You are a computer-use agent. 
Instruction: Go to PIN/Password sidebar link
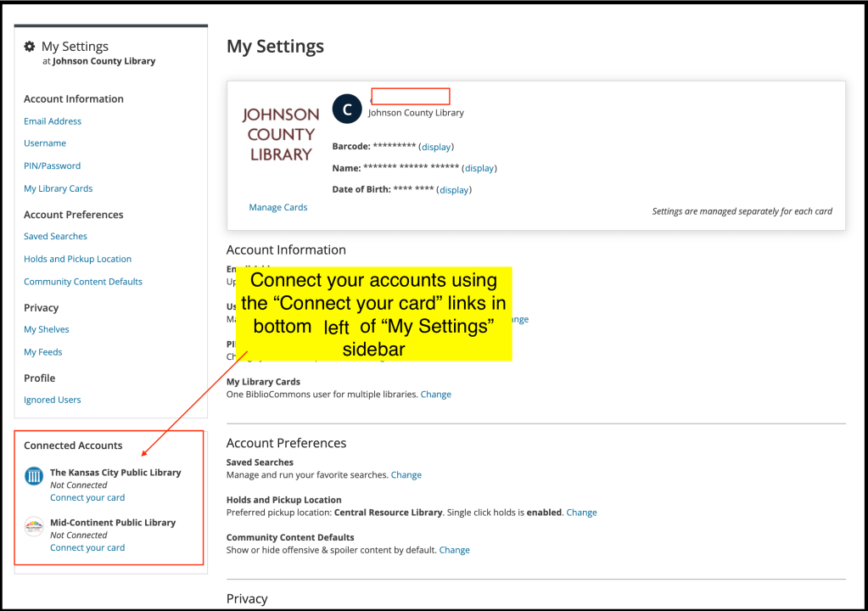(53, 166)
